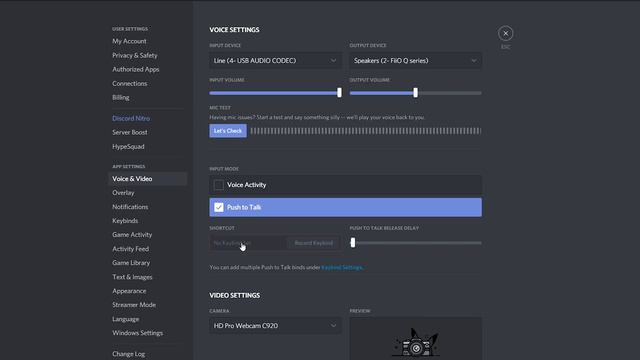This screenshot has height=360, width=640.
Task: Expand the Camera dropdown HD Pro Webcam C920
Action: coord(276,326)
